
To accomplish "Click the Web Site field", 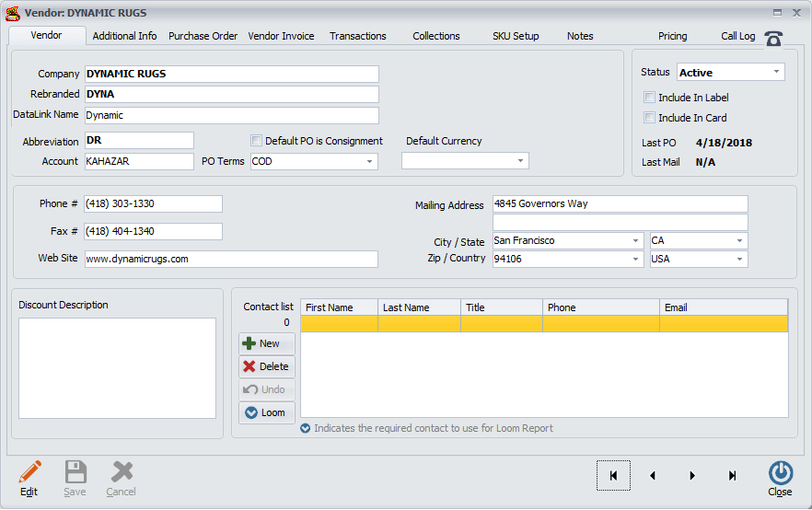I will tap(231, 259).
